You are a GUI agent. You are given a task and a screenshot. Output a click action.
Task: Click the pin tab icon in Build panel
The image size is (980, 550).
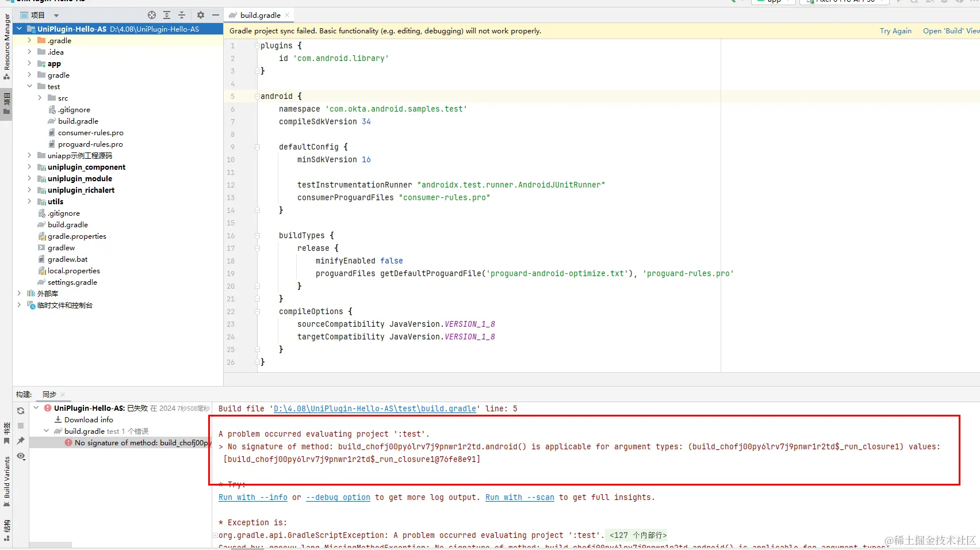point(21,441)
